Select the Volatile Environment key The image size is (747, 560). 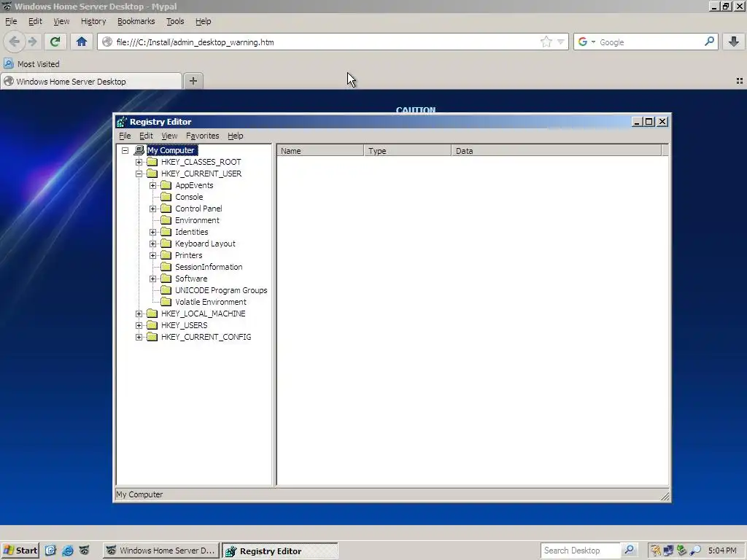[x=211, y=302]
